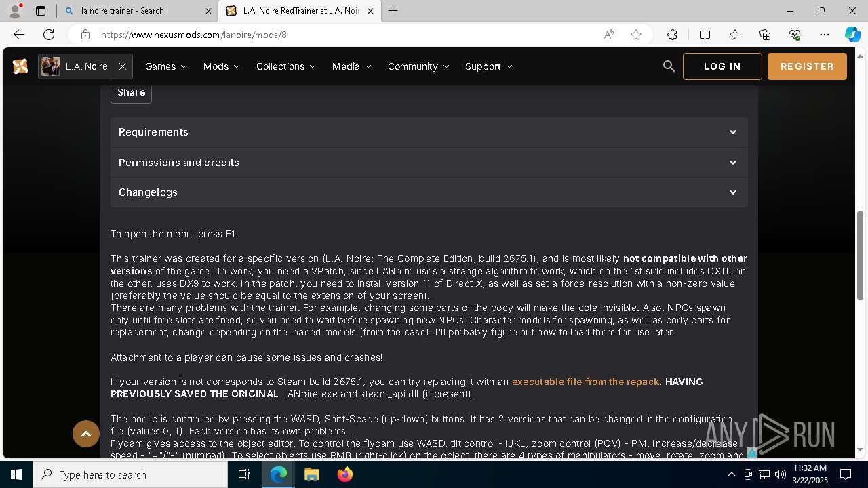Open the volume control in tray
This screenshot has width=868, height=488.
780,474
